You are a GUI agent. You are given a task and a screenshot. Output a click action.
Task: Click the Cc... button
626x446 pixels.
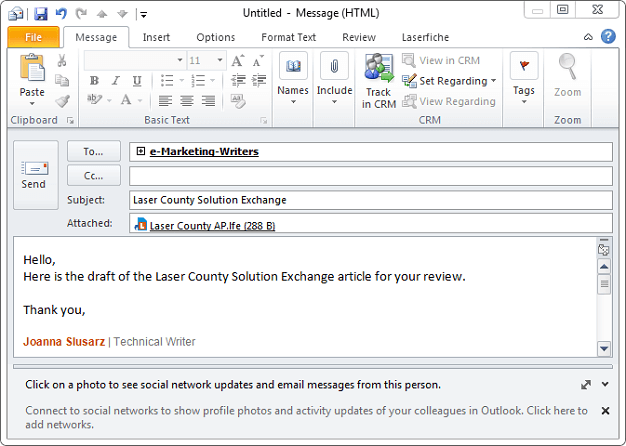click(93, 176)
